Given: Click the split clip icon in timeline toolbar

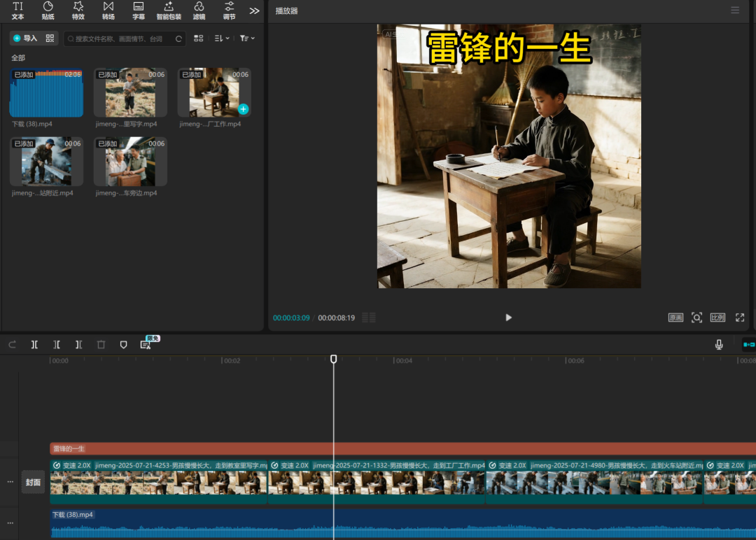Looking at the screenshot, I should [x=34, y=344].
